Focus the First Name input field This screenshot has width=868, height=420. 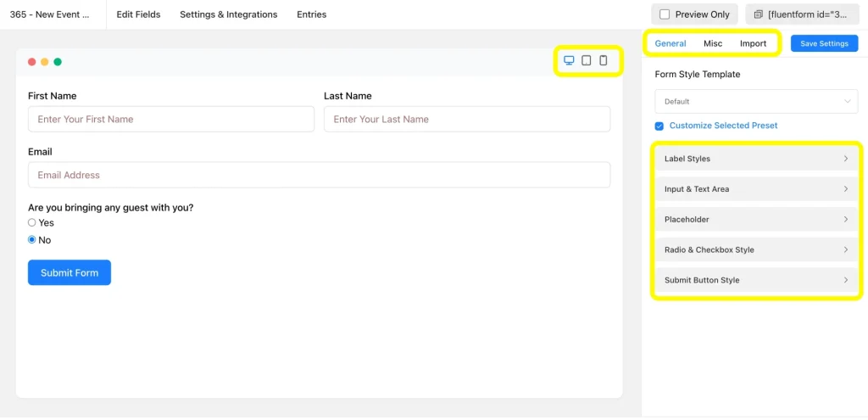click(x=171, y=119)
